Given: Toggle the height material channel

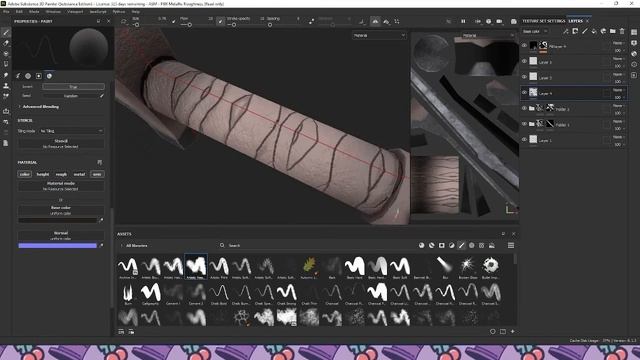Looking at the screenshot, I should 43,174.
